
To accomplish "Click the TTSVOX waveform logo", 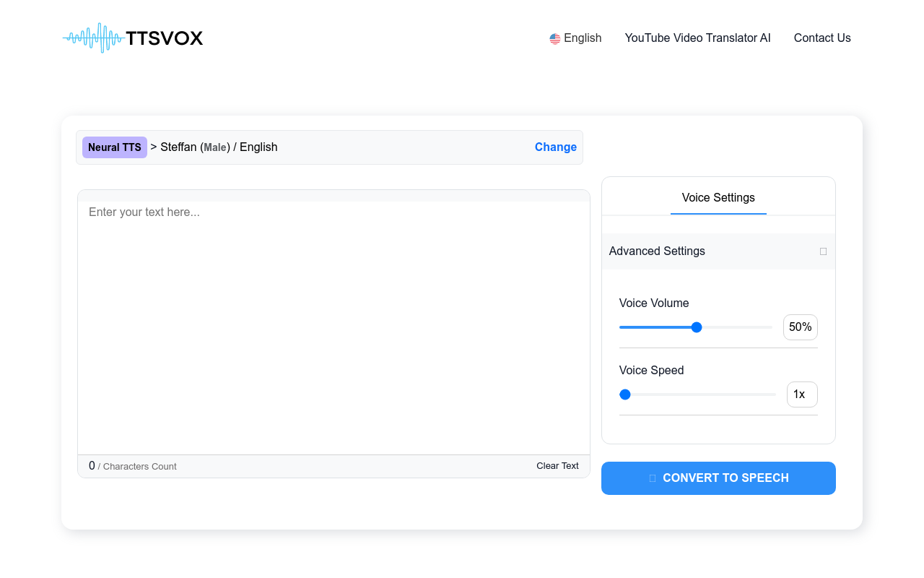I will click(133, 38).
